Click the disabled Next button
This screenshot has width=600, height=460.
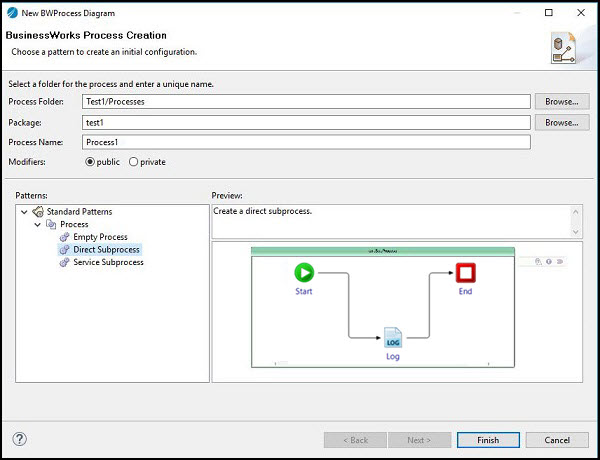point(419,440)
